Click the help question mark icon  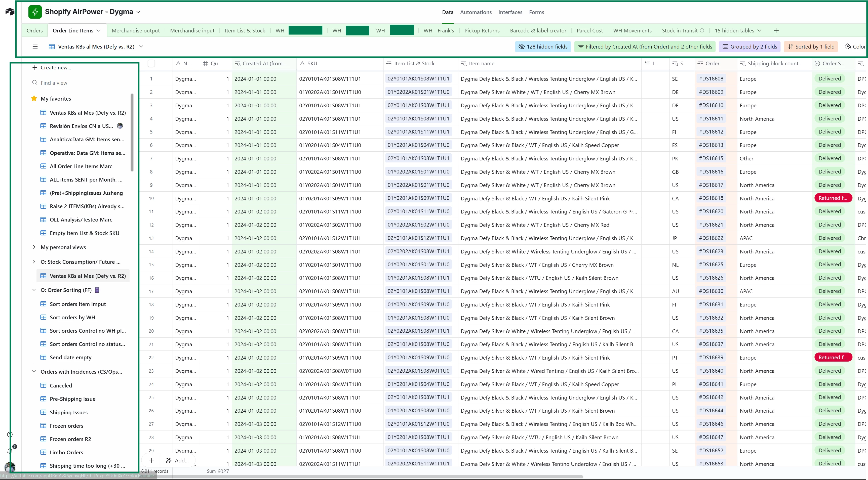[x=10, y=434]
